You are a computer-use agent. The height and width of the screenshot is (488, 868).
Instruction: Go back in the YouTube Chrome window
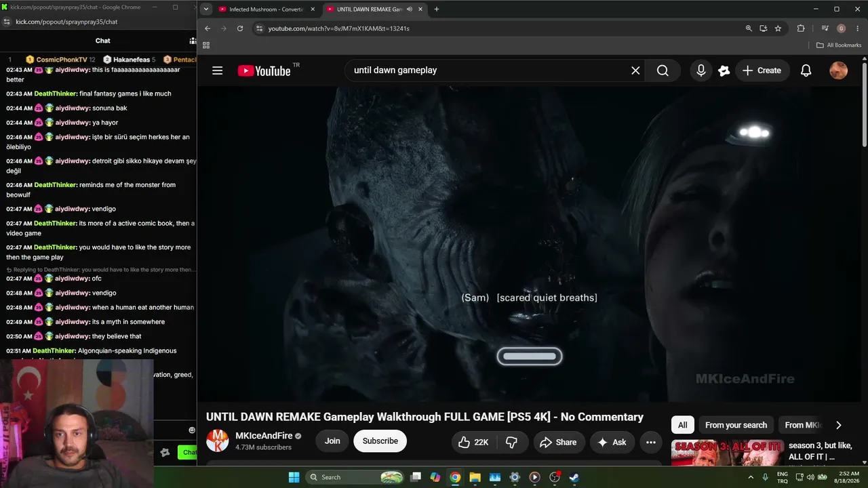208,28
